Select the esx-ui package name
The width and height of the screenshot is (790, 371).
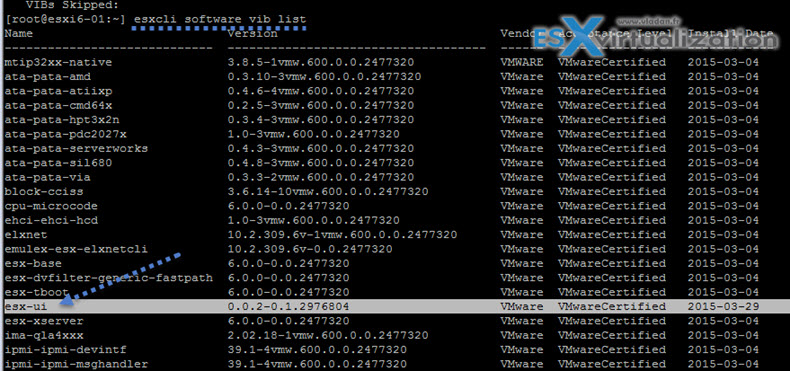click(26, 306)
